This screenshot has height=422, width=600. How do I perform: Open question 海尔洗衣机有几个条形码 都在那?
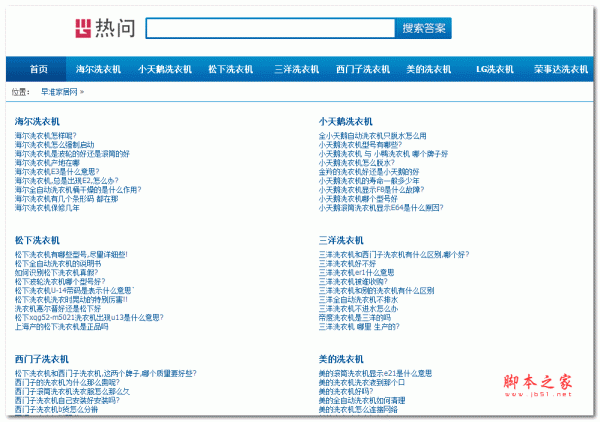point(66,199)
